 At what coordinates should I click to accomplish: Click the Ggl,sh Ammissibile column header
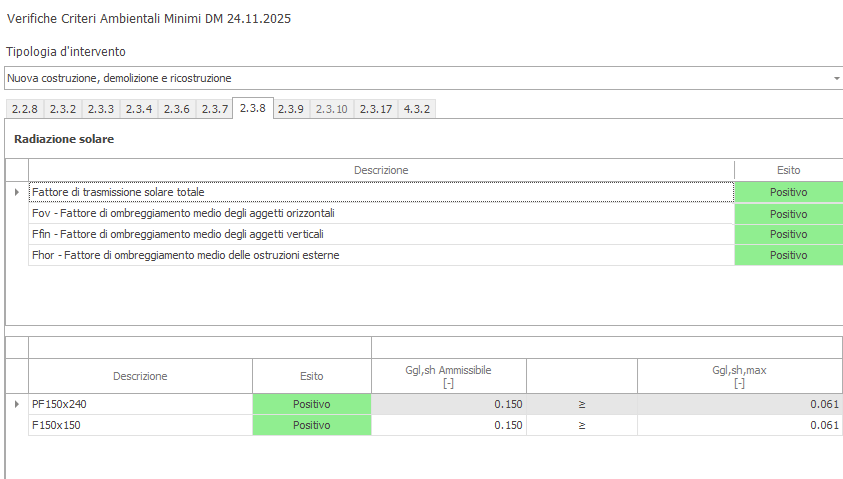pyautogui.click(x=448, y=376)
